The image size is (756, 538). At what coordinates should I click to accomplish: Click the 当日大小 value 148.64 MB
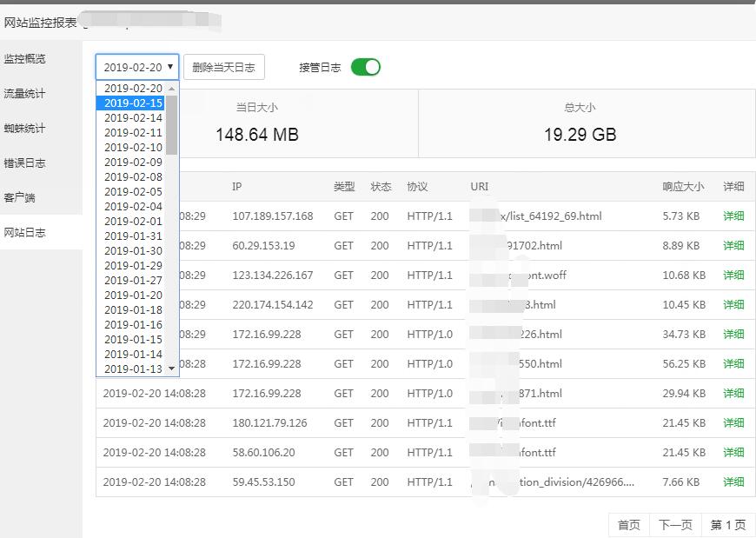257,135
